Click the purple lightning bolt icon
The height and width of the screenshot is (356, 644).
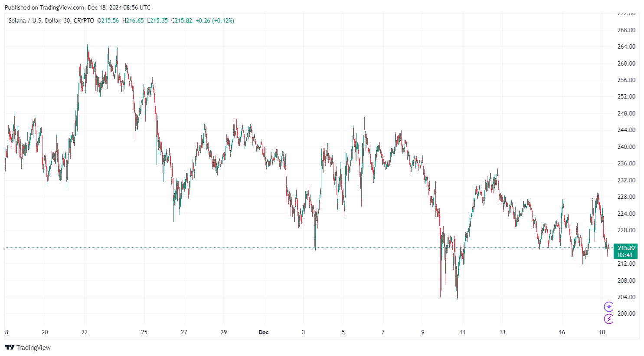(x=609, y=319)
